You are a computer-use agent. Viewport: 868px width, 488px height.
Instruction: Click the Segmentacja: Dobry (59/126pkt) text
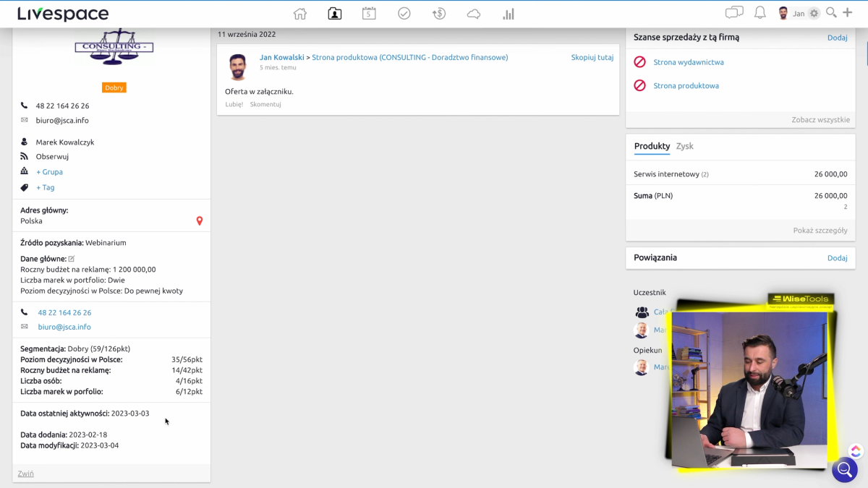(x=75, y=348)
